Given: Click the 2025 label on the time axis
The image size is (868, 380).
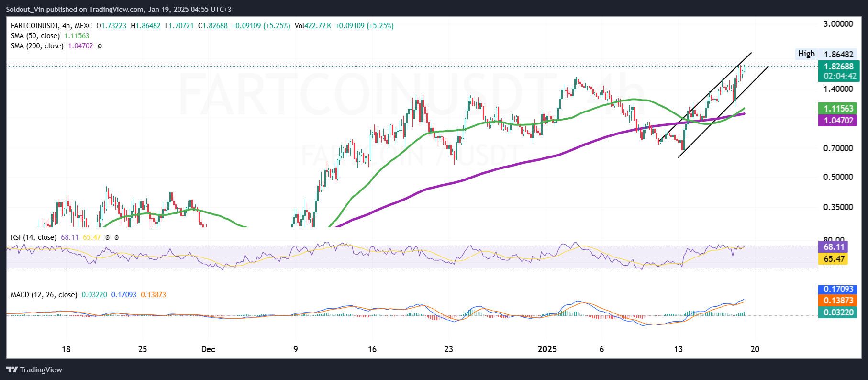Looking at the screenshot, I should click(547, 349).
